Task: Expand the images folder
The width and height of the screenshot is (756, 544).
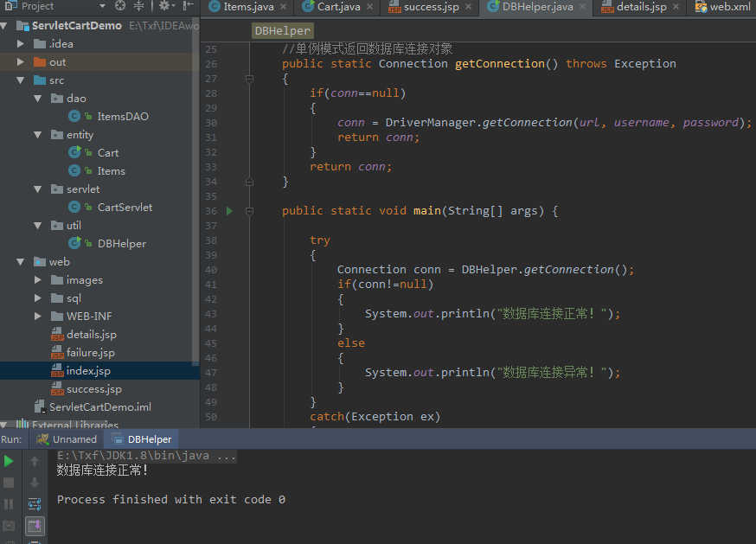Action: pos(37,280)
